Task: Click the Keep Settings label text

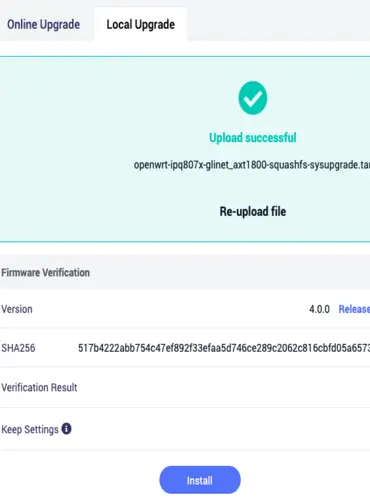Action: coord(30,429)
